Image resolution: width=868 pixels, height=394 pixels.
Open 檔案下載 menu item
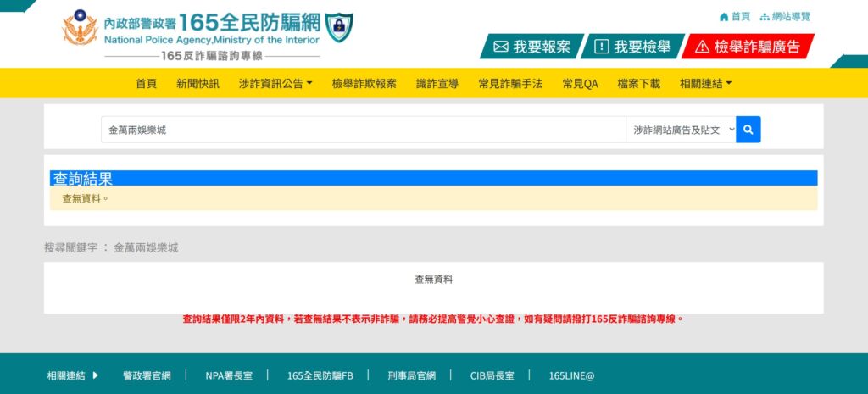tap(639, 84)
